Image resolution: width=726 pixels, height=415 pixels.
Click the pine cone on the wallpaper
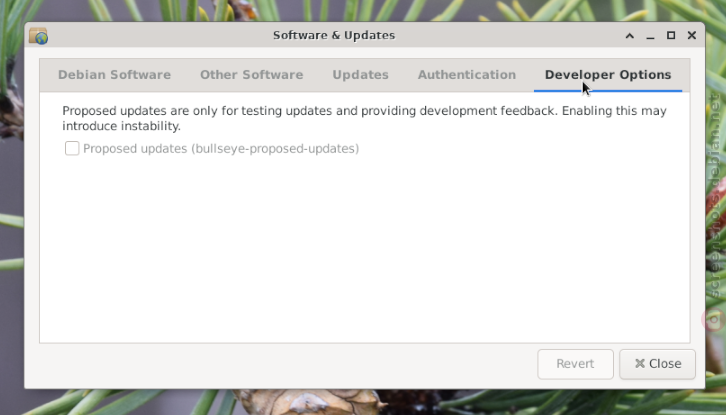(x=308, y=402)
